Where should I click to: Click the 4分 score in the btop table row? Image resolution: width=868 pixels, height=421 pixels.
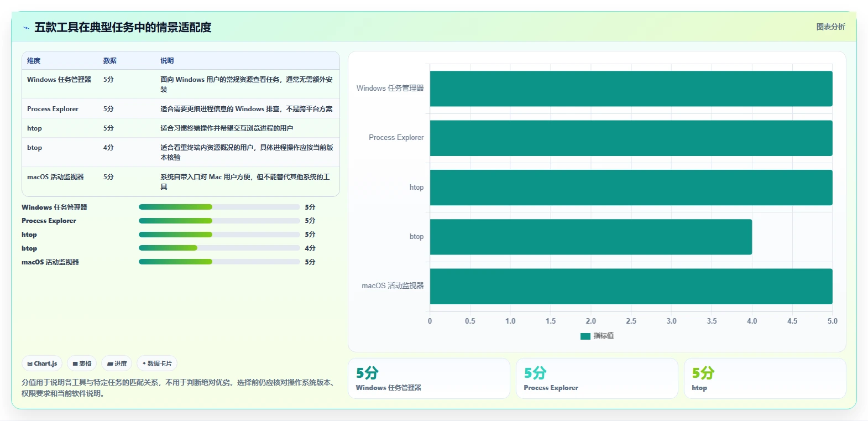pyautogui.click(x=108, y=148)
